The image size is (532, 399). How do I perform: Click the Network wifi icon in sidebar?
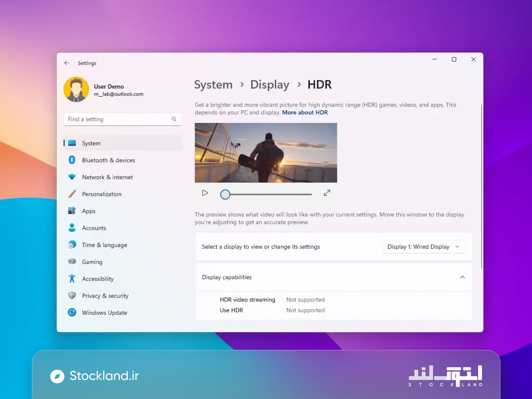[x=72, y=177]
